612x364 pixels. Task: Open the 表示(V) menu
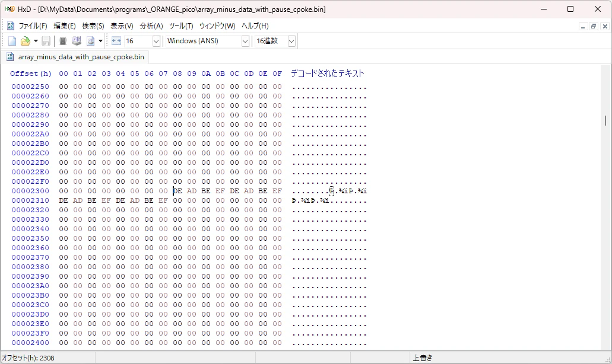[x=122, y=26]
